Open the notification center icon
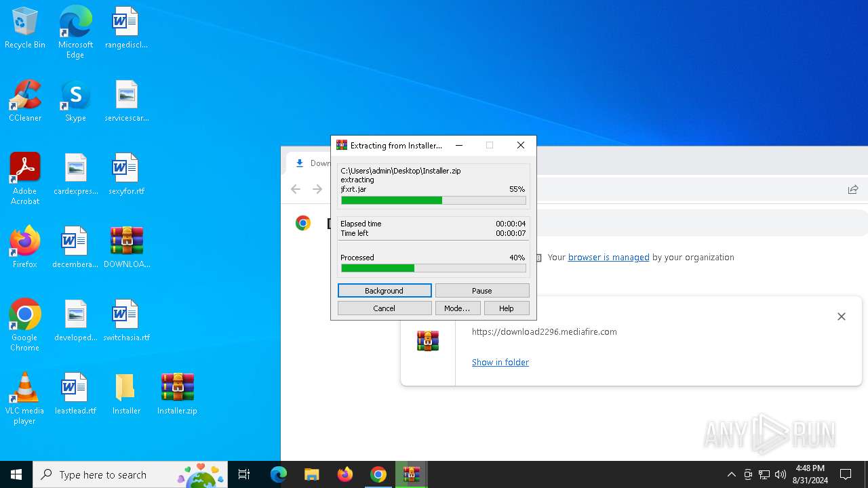868x488 pixels. (846, 474)
